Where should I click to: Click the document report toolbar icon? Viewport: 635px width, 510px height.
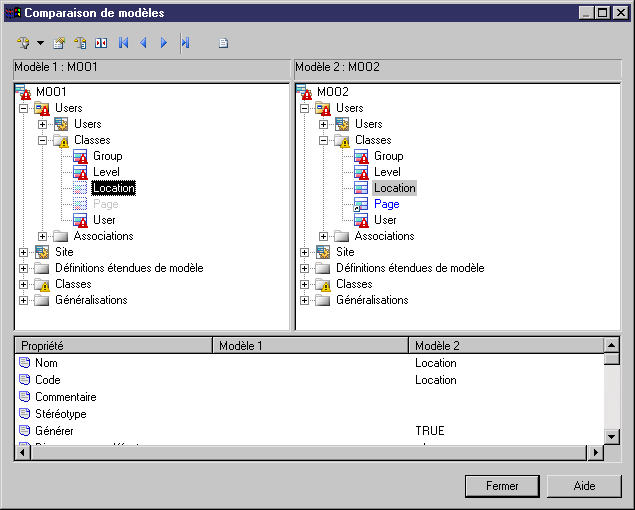tap(224, 43)
